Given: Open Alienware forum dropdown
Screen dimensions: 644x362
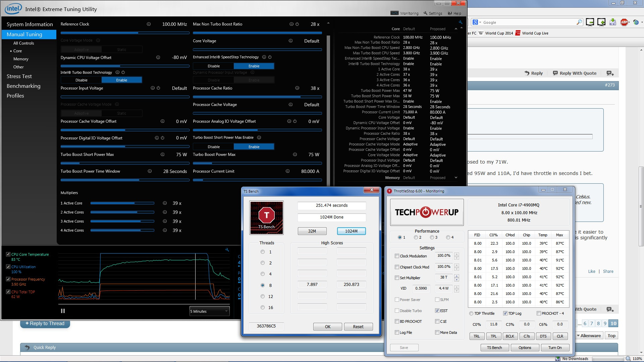Looking at the screenshot, I should tap(589, 336).
